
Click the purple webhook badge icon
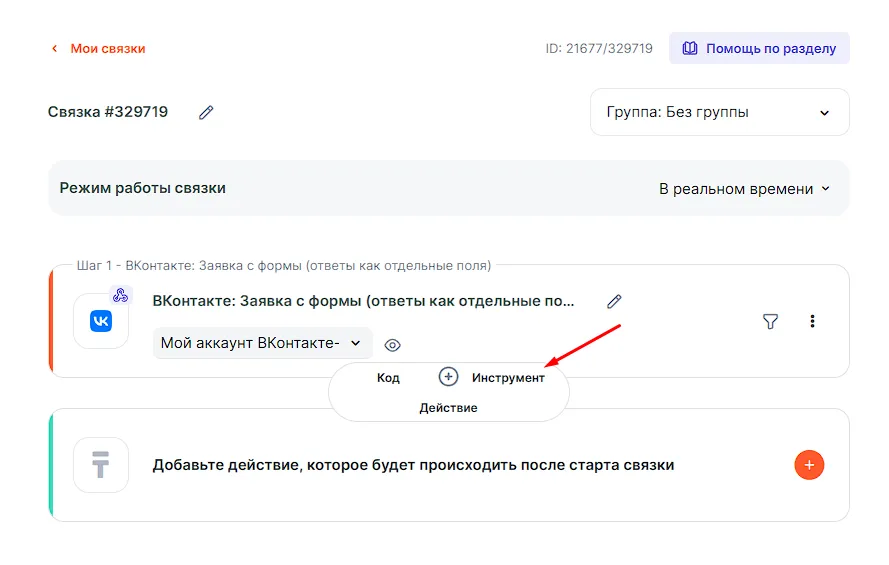[121, 295]
